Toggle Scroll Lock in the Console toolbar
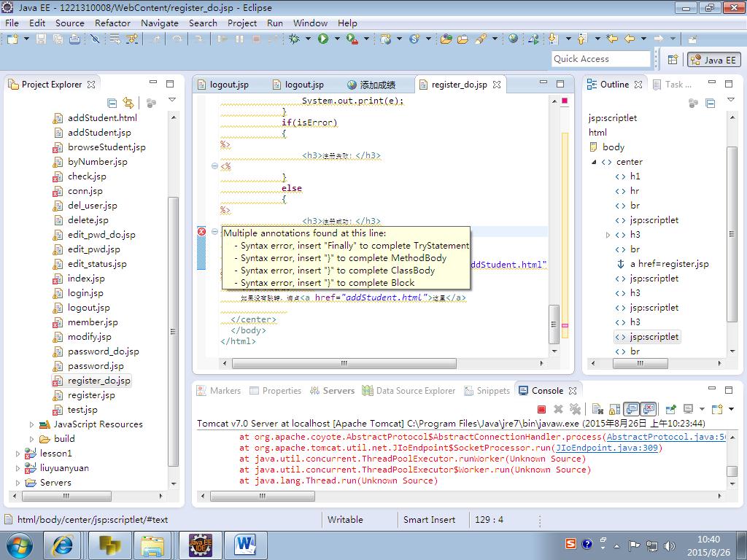The width and height of the screenshot is (747, 560). [x=614, y=409]
